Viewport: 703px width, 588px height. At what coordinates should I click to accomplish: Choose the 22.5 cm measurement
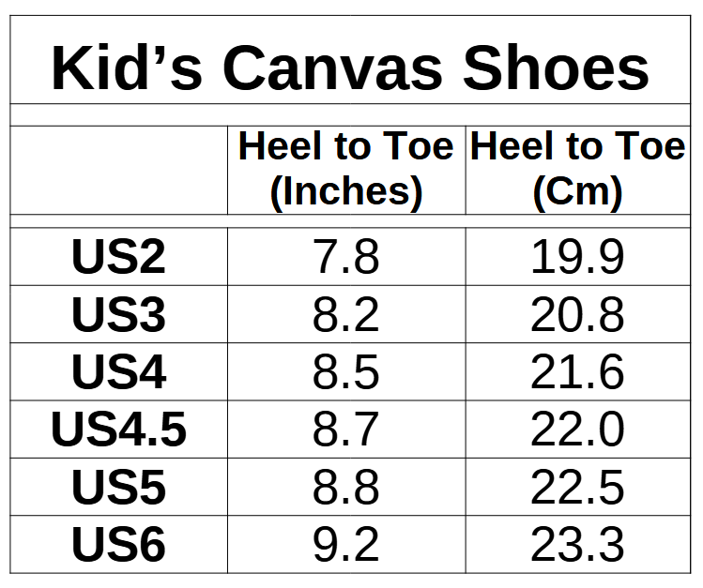point(577,488)
